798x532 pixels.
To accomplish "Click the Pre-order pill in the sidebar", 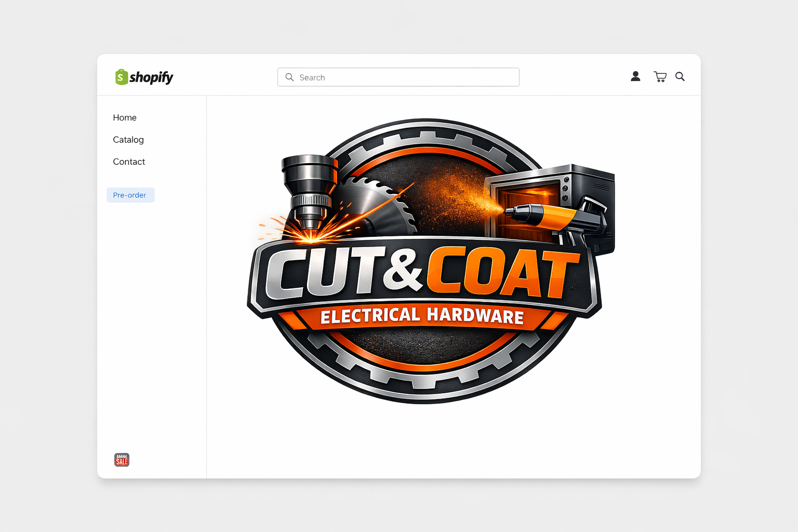I will click(x=130, y=195).
